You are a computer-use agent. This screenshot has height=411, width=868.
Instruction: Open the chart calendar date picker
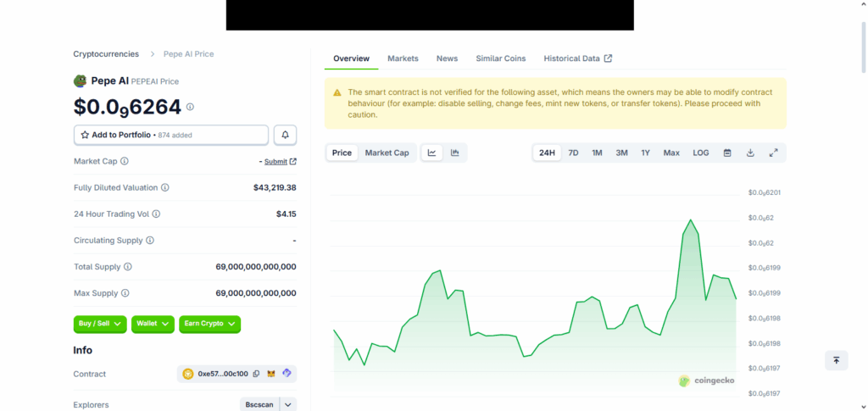click(x=727, y=153)
